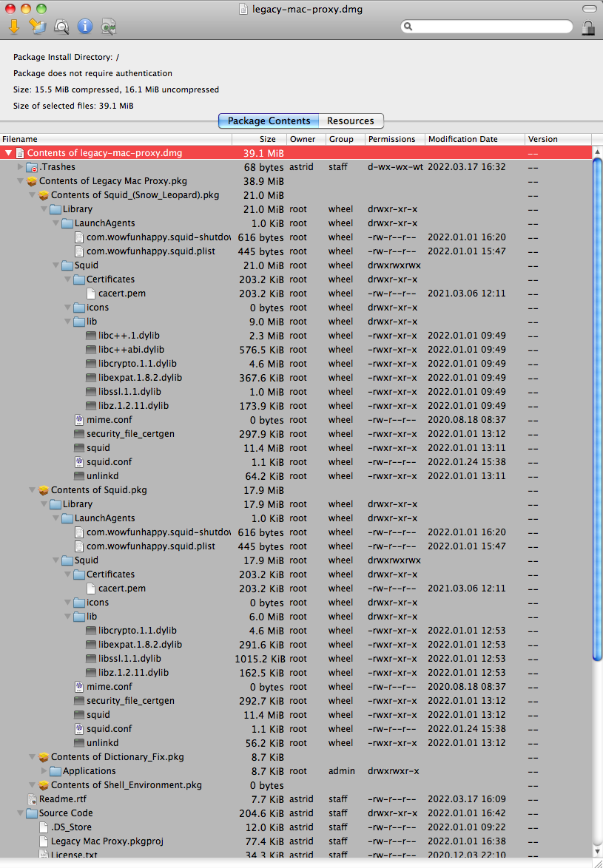
Task: Click the .Trashes folder icon
Action: coord(32,167)
